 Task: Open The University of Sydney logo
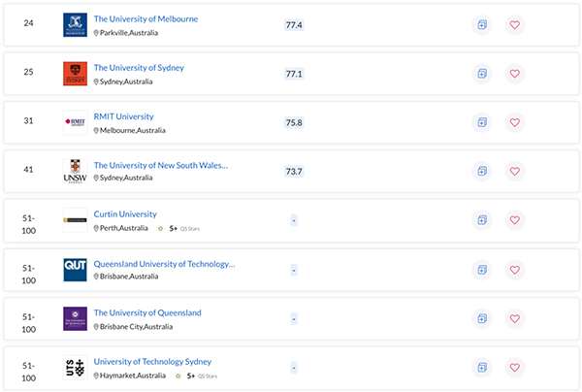click(x=75, y=74)
